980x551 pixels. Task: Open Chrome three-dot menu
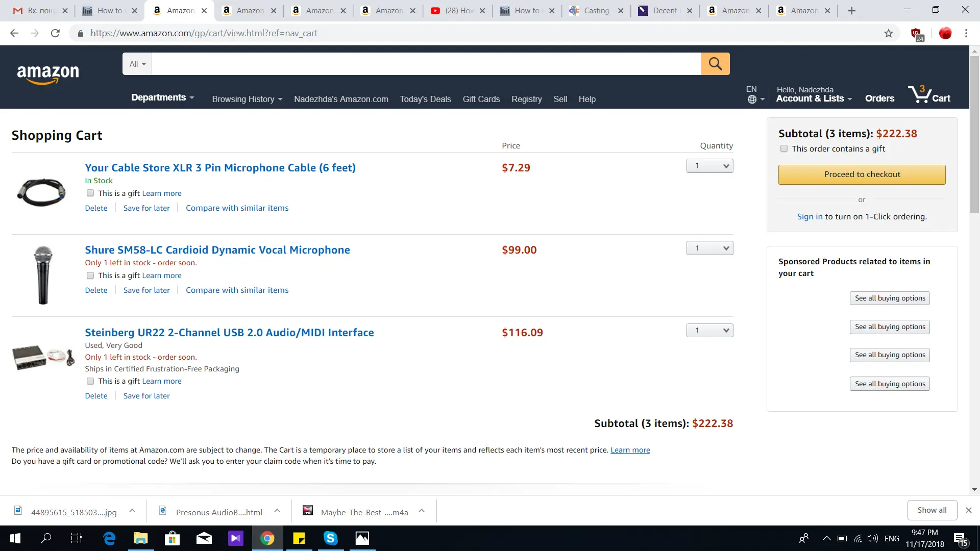966,33
